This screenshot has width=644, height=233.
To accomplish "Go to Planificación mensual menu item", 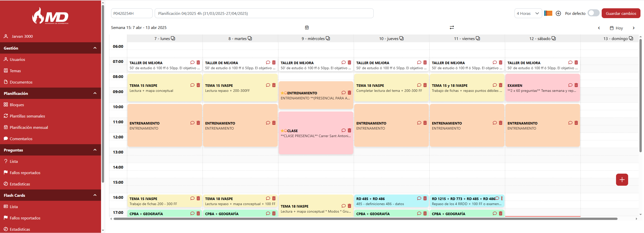I will [29, 127].
